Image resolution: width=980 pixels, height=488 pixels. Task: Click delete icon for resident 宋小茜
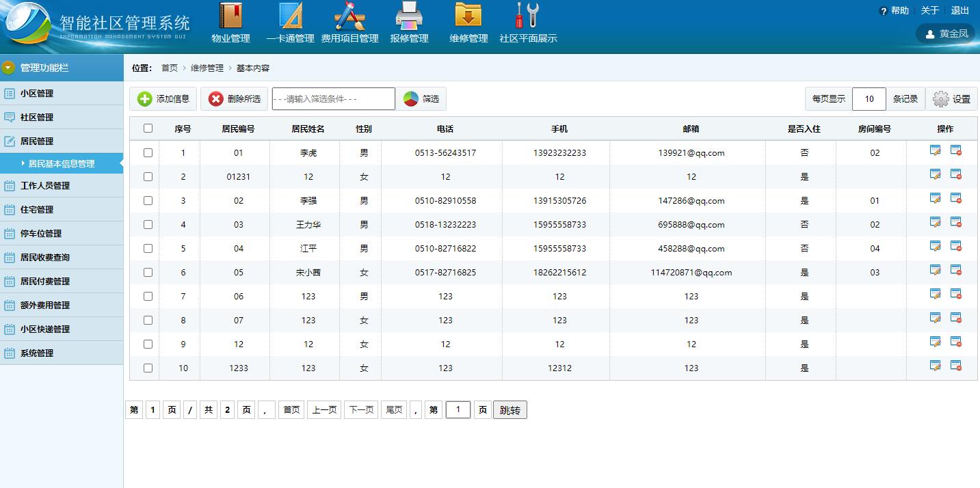955,271
